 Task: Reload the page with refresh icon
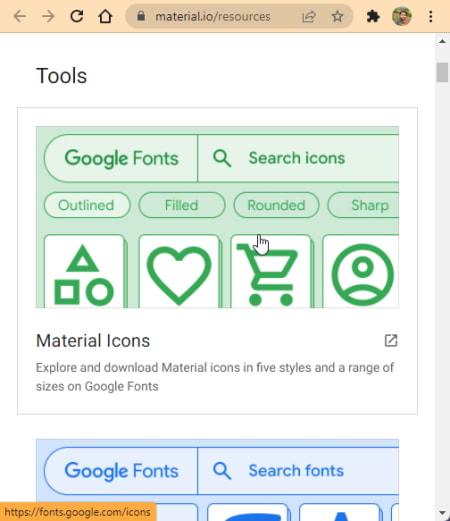tap(77, 16)
